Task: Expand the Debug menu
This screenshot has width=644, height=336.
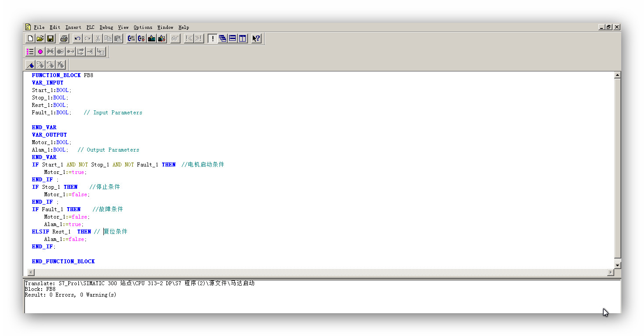Action: [x=106, y=27]
